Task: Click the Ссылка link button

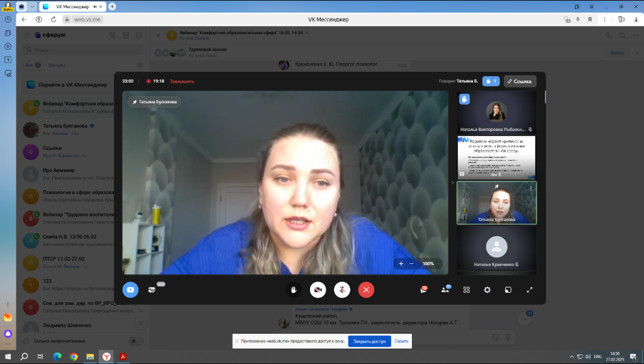Action: click(519, 81)
